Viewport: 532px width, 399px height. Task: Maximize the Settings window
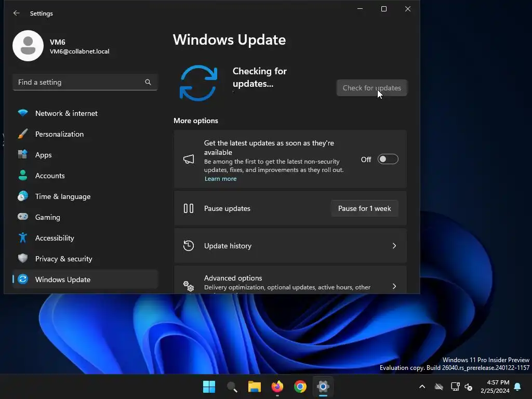[384, 9]
